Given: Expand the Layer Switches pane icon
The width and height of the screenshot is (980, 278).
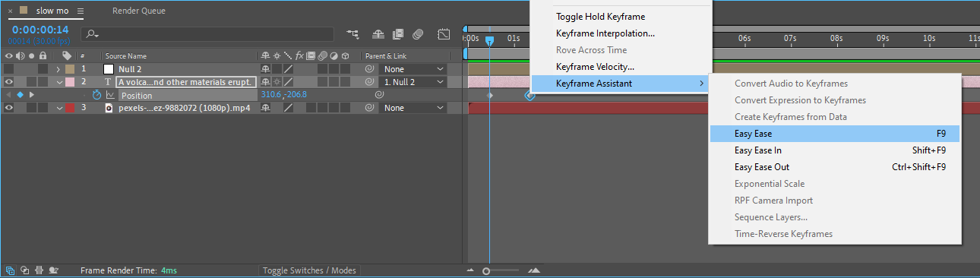Looking at the screenshot, I should pyautogui.click(x=11, y=270).
